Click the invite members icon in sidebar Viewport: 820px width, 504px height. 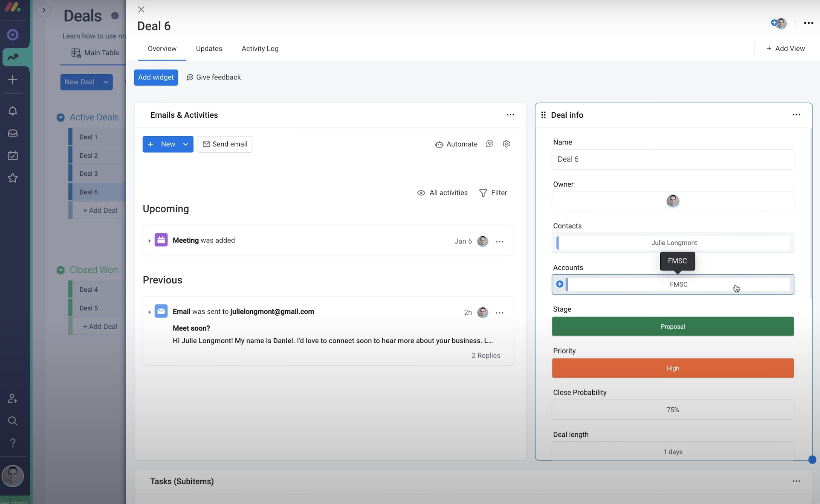coord(13,398)
